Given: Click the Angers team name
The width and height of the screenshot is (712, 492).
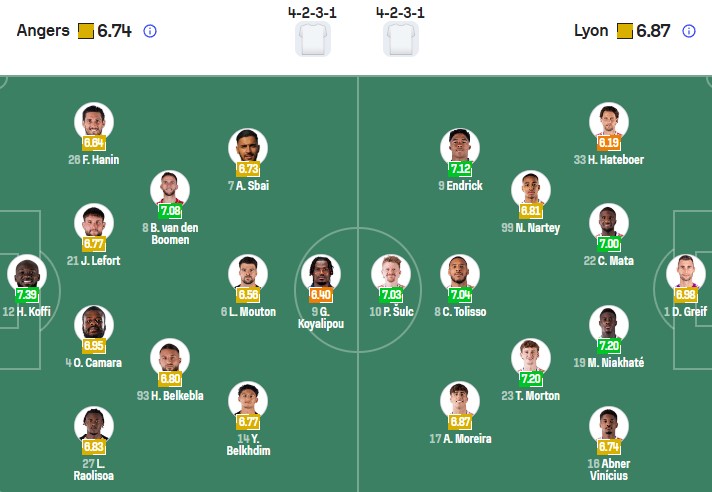Looking at the screenshot, I should pyautogui.click(x=43, y=31).
